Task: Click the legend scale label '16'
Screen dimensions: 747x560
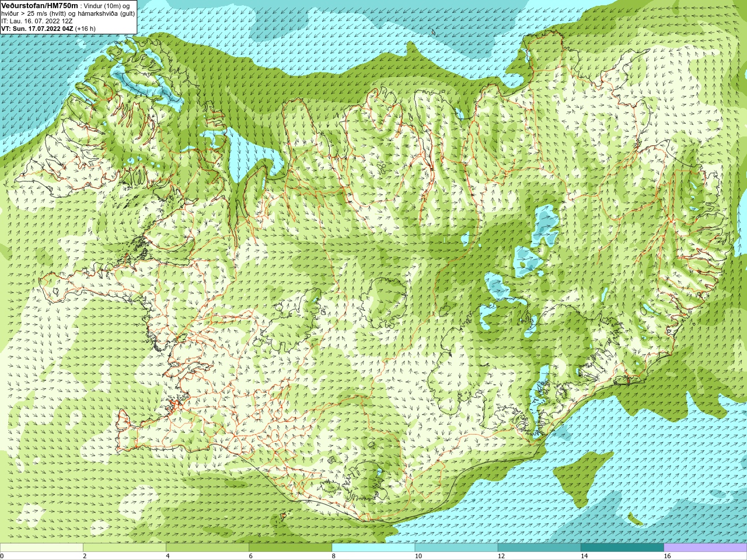Action: 668,556
